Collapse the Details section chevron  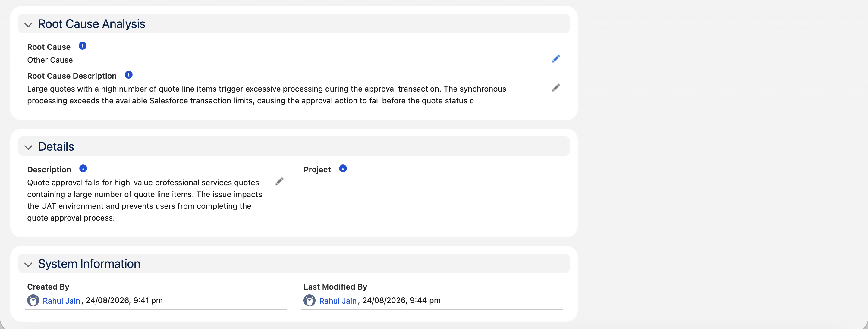[28, 147]
